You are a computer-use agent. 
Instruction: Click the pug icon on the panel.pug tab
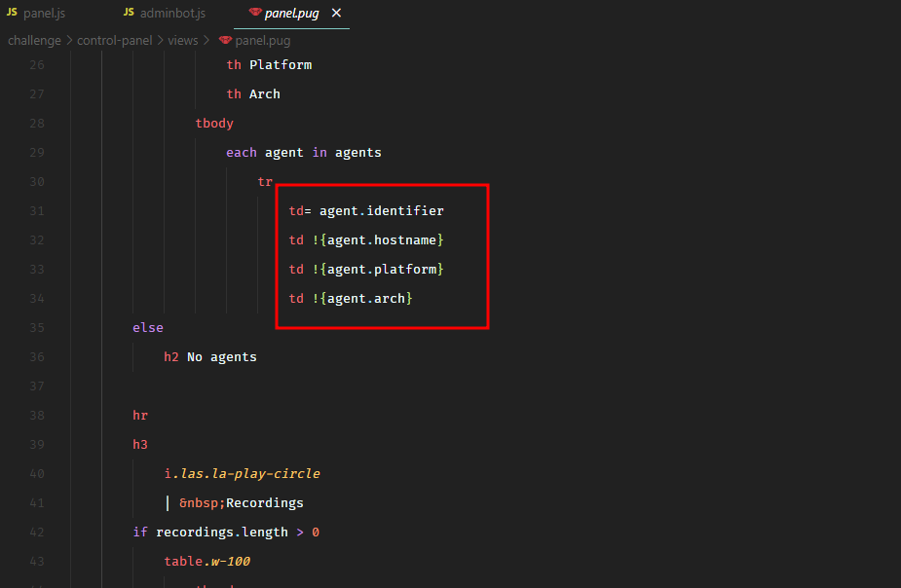255,14
